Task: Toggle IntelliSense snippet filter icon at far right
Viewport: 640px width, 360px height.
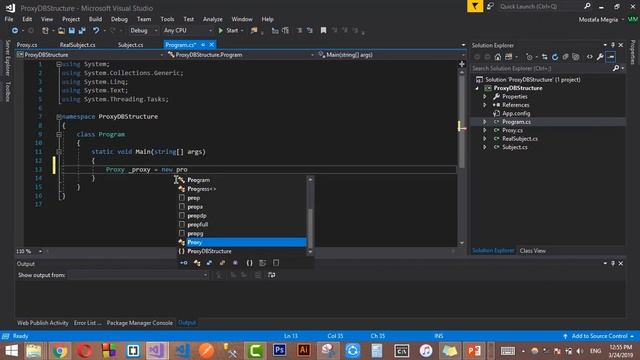Action: coord(276,263)
